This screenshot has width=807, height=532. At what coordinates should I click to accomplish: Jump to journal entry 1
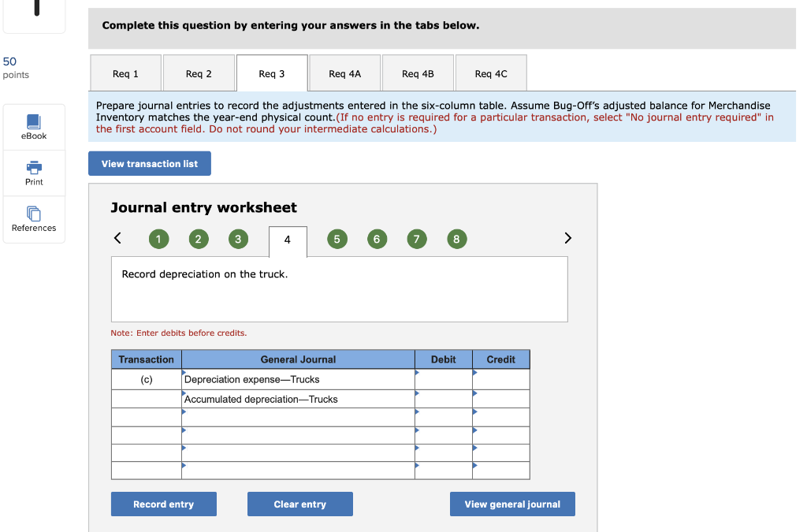pos(158,239)
